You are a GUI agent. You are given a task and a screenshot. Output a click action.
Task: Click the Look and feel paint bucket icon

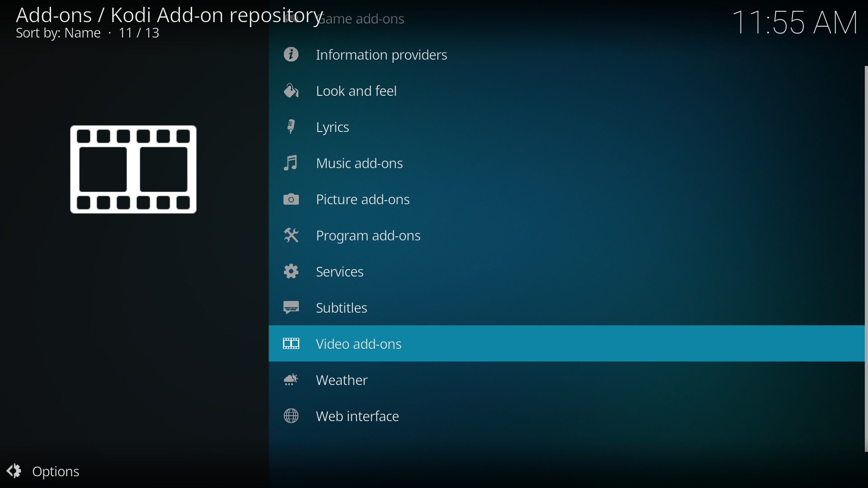(x=292, y=91)
